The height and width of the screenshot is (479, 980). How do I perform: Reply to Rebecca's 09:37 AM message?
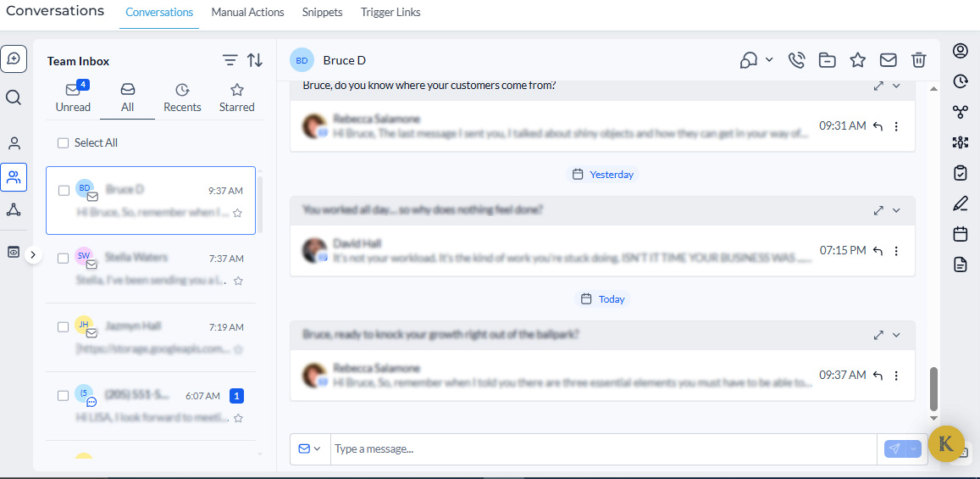click(x=878, y=376)
